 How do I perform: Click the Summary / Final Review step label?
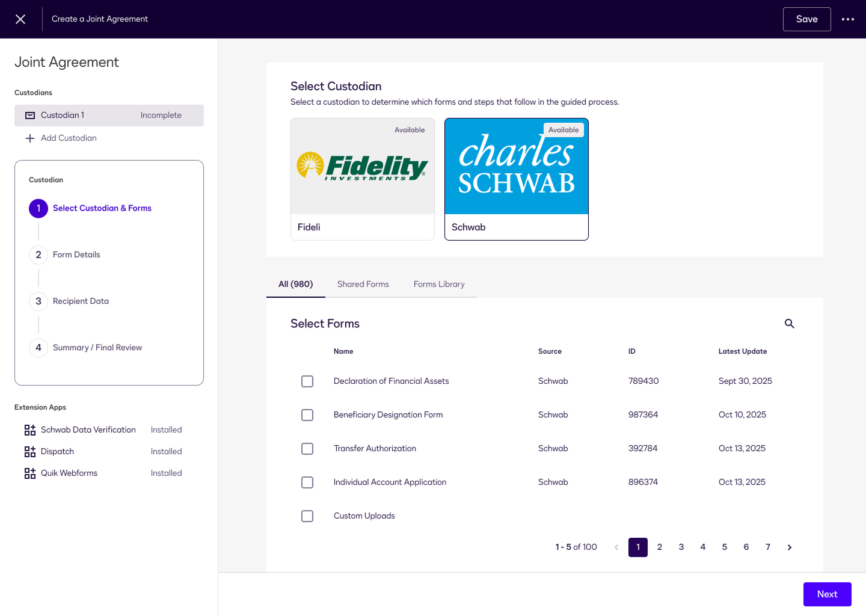tap(97, 347)
